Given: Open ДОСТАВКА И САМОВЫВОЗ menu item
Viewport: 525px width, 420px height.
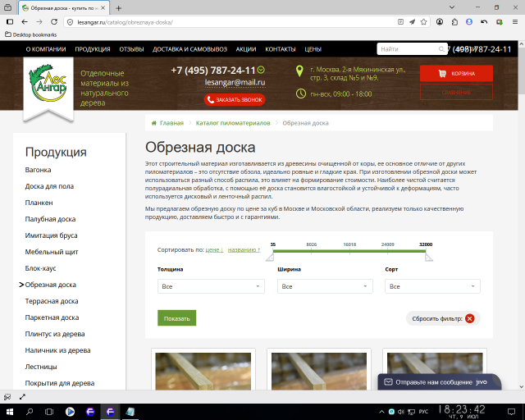Looking at the screenshot, I should tap(189, 49).
